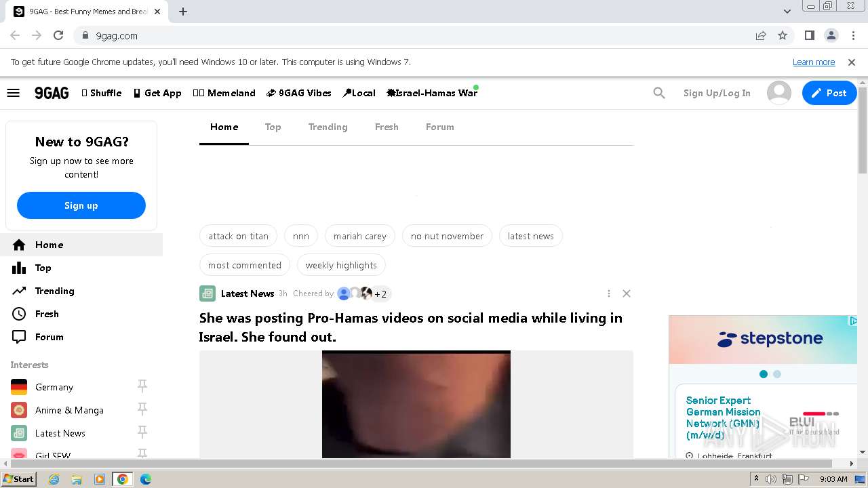Image resolution: width=868 pixels, height=488 pixels.
Task: Click the post's Latest News section icon
Action: pyautogui.click(x=208, y=293)
